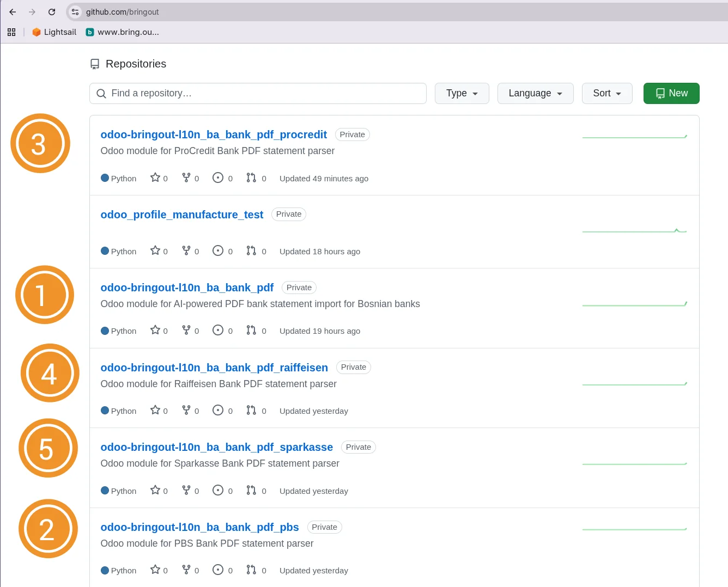Viewport: 728px width, 587px height.
Task: Open the Type filter dropdown
Action: tap(462, 93)
